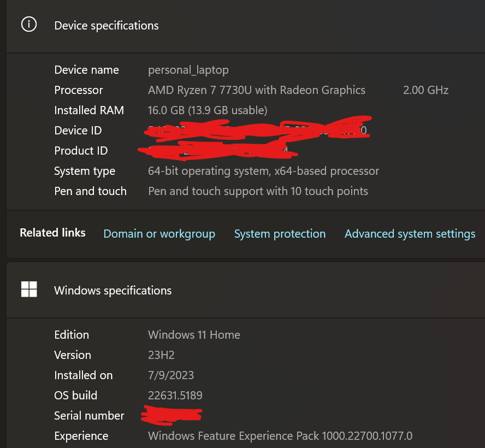The height and width of the screenshot is (448, 485).
Task: Click the Device ID label
Action: tap(78, 131)
